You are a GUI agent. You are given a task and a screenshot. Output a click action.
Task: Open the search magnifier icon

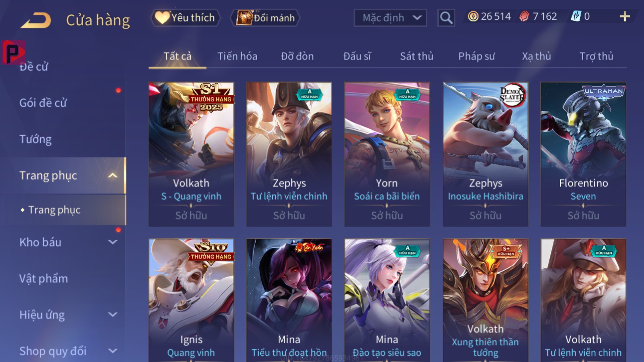(x=446, y=17)
